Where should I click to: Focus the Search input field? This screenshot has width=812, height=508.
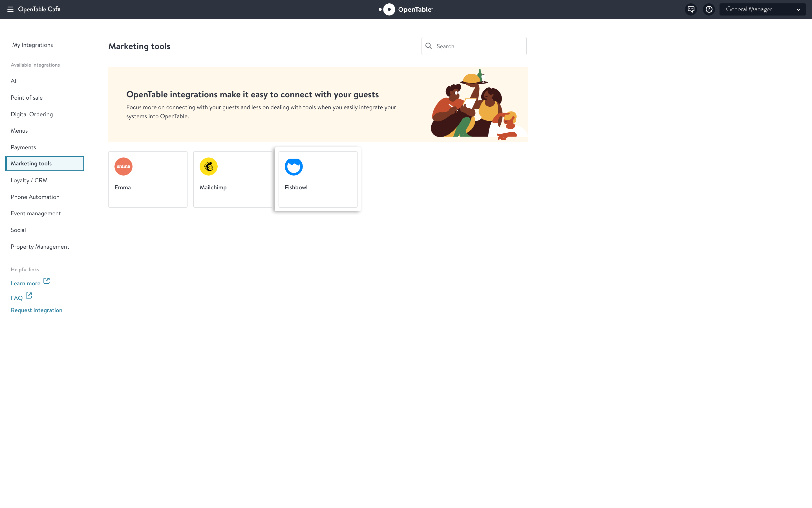[x=474, y=46]
